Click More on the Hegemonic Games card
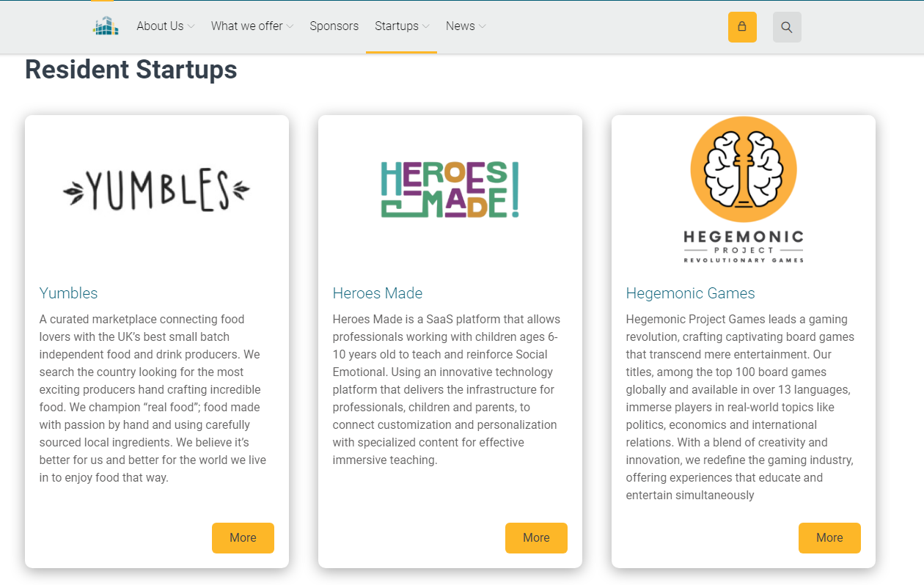Viewport: 924px width, 585px height. tap(829, 538)
